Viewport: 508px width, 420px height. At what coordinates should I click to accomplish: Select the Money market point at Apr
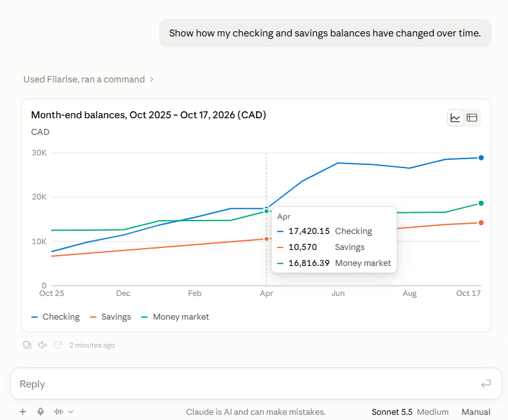pyautogui.click(x=266, y=212)
